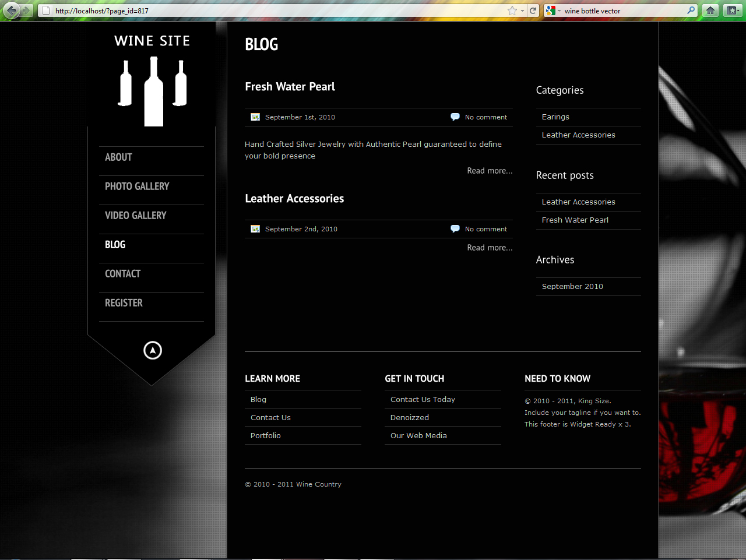Open the Leather Accessories post title

click(x=294, y=199)
